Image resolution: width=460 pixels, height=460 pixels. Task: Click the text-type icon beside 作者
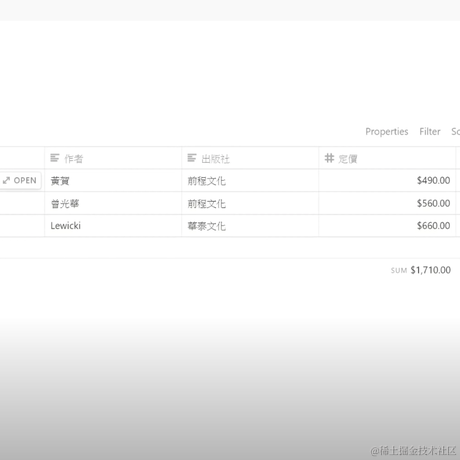(x=55, y=158)
